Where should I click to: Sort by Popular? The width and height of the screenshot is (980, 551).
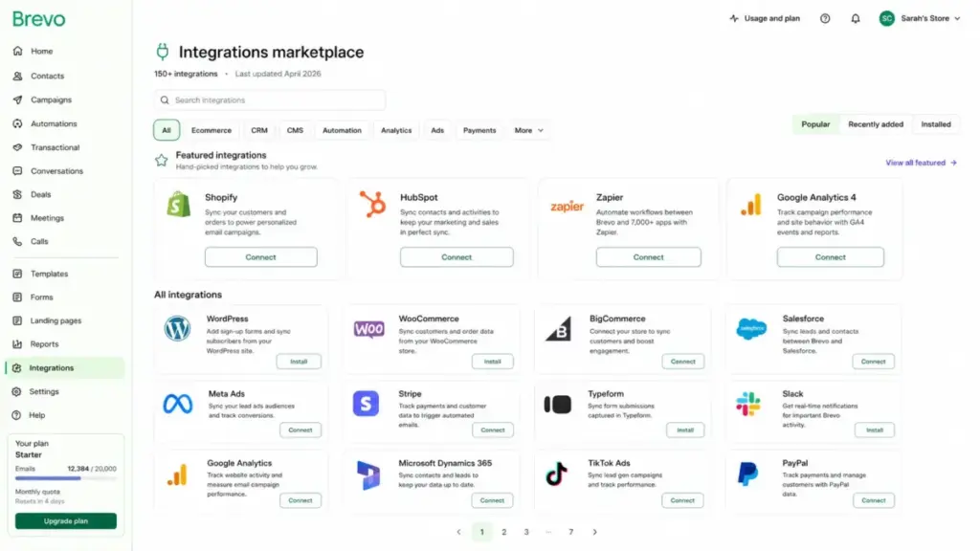click(815, 124)
